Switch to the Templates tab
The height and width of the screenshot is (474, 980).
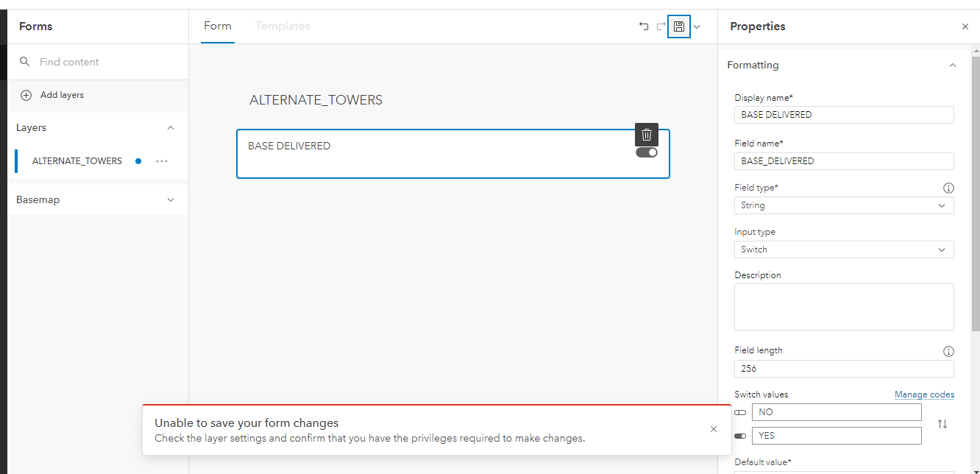tap(283, 26)
